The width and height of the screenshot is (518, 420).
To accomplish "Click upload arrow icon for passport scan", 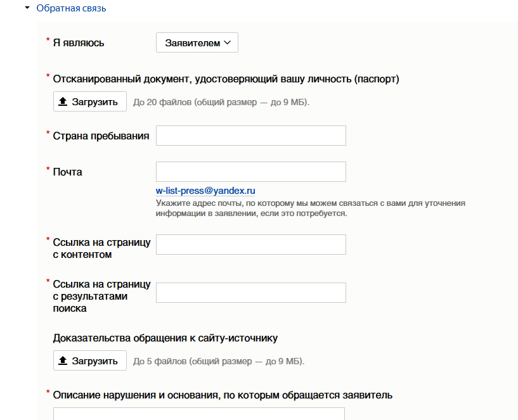I will point(63,102).
